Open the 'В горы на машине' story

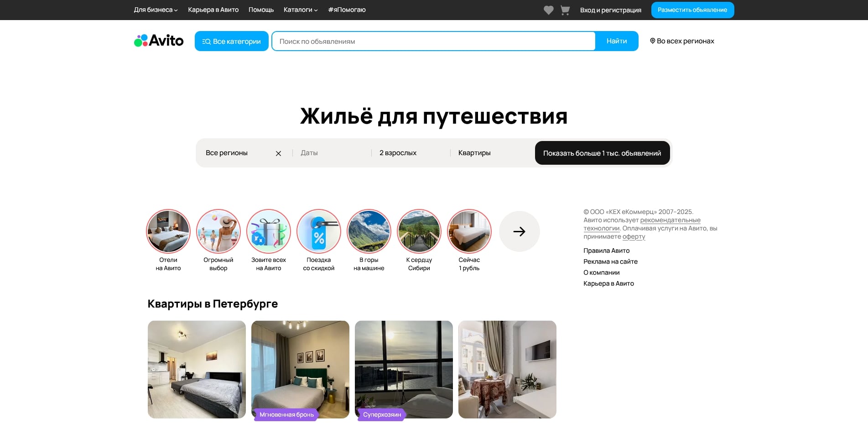pyautogui.click(x=369, y=231)
